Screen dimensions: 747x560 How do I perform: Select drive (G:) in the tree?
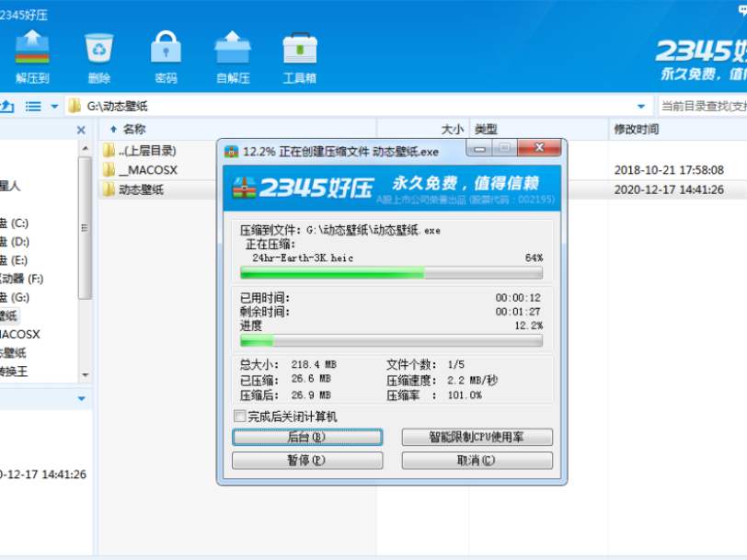[15, 297]
